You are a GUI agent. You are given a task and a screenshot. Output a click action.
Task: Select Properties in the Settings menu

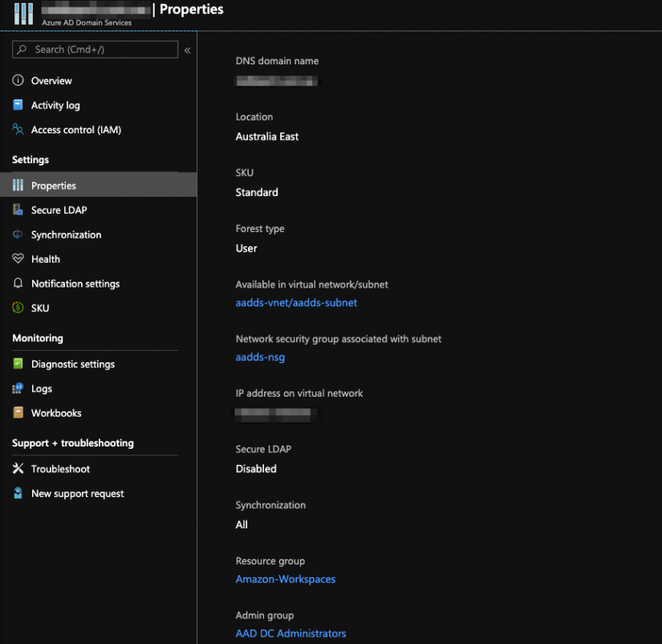coord(99,185)
